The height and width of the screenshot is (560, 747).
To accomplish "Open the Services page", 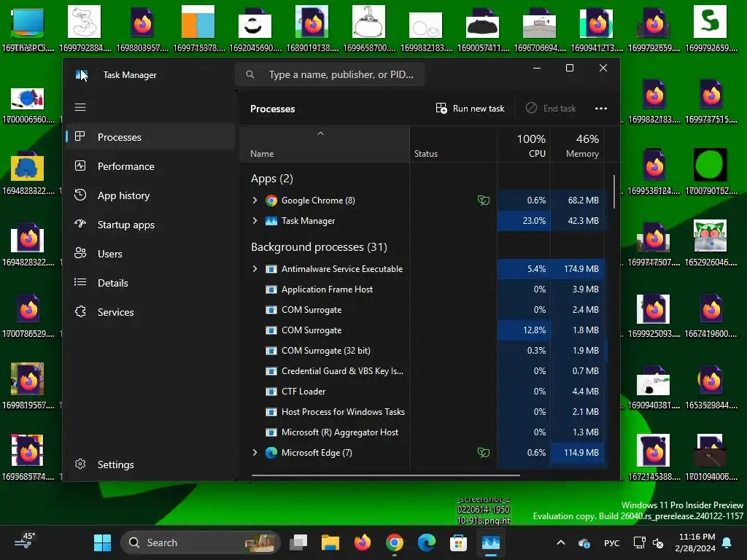I will click(150, 312).
